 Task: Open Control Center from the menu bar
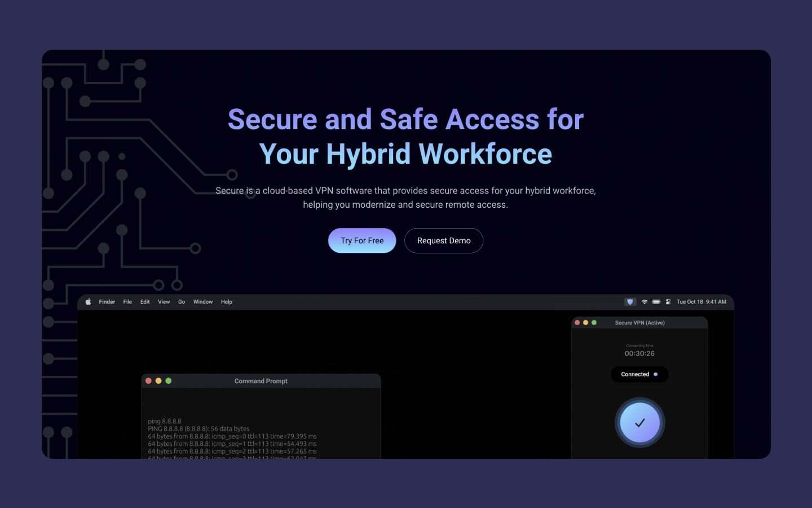pyautogui.click(x=668, y=301)
